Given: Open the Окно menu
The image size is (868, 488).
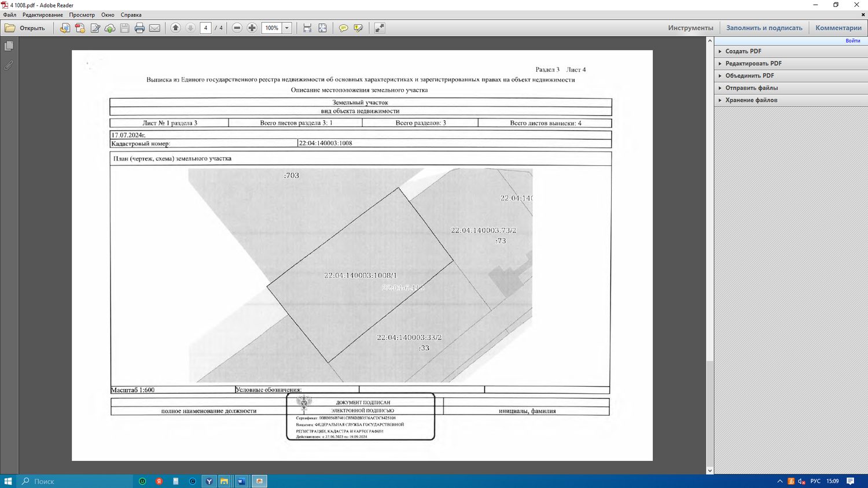Looking at the screenshot, I should [108, 15].
